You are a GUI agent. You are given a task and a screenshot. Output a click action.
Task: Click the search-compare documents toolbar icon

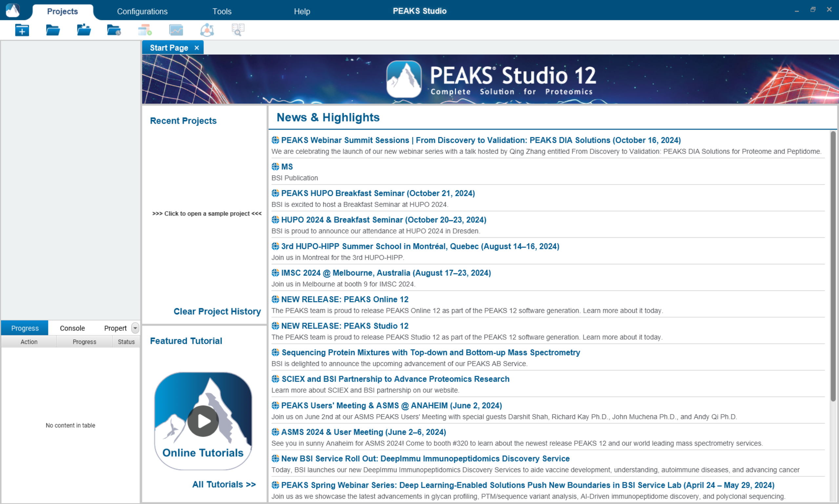coord(238,30)
